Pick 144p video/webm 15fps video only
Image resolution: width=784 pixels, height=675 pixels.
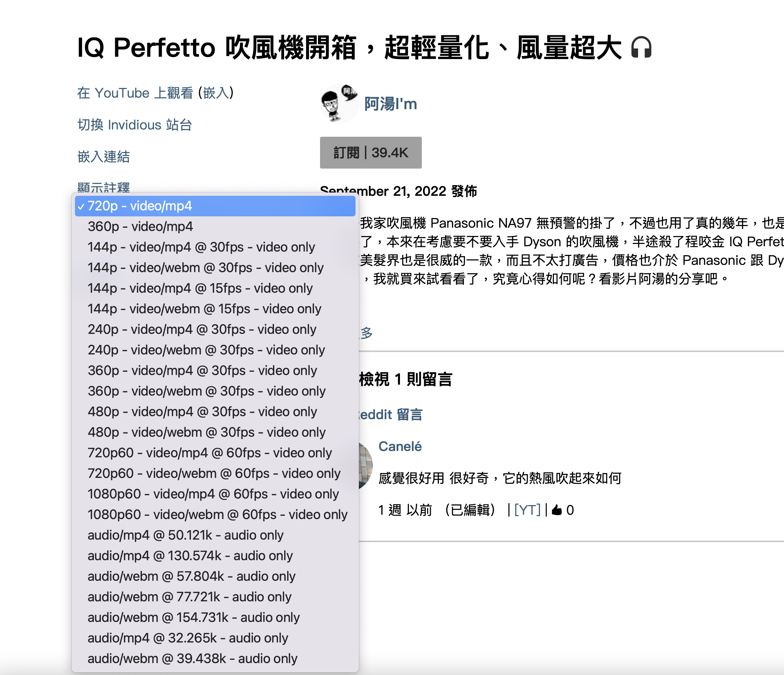204,309
